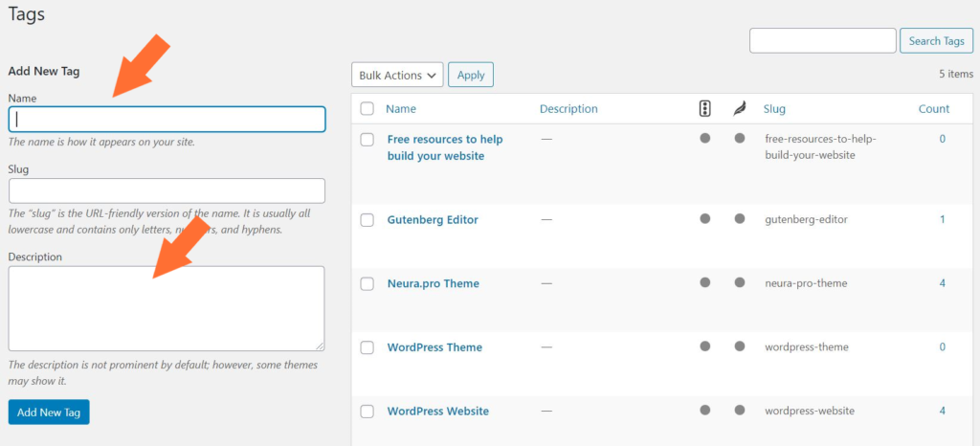Click SEO dot for Free resources row

coord(705,139)
